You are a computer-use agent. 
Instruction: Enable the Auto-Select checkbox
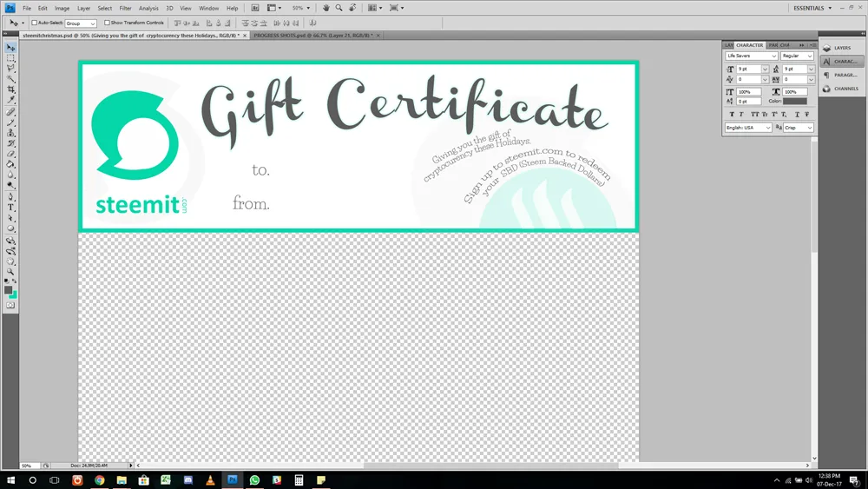pos(35,23)
